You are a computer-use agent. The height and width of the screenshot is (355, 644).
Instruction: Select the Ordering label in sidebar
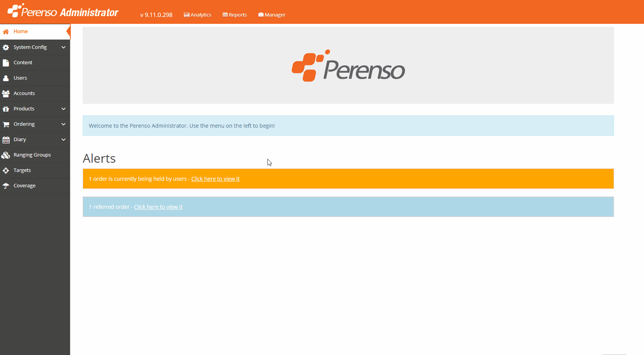tap(24, 124)
